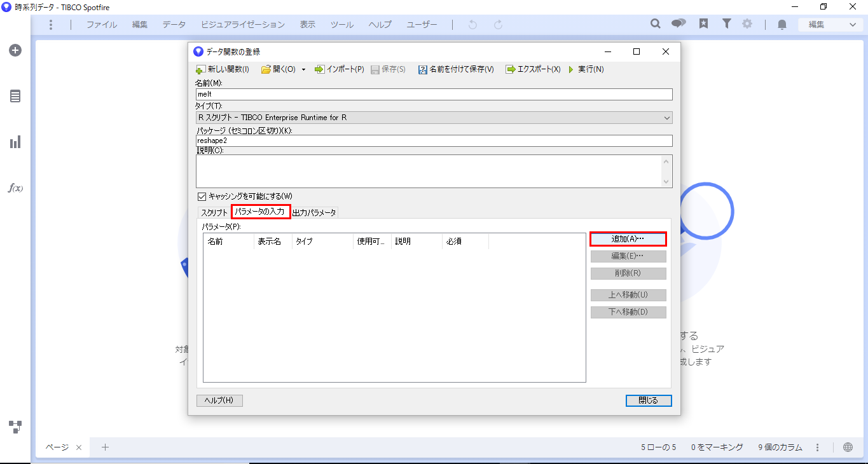Click the 名前(M) input field
This screenshot has width=868, height=464.
click(x=434, y=94)
